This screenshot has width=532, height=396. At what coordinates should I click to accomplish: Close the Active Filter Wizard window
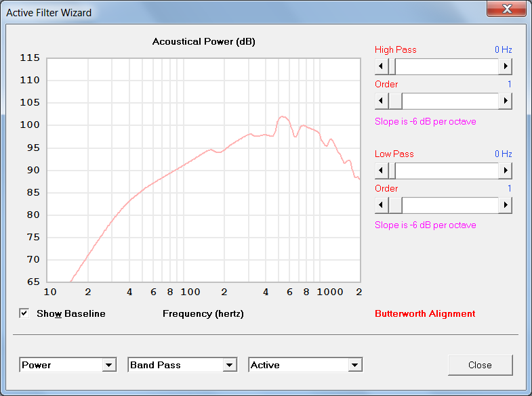[x=506, y=9]
